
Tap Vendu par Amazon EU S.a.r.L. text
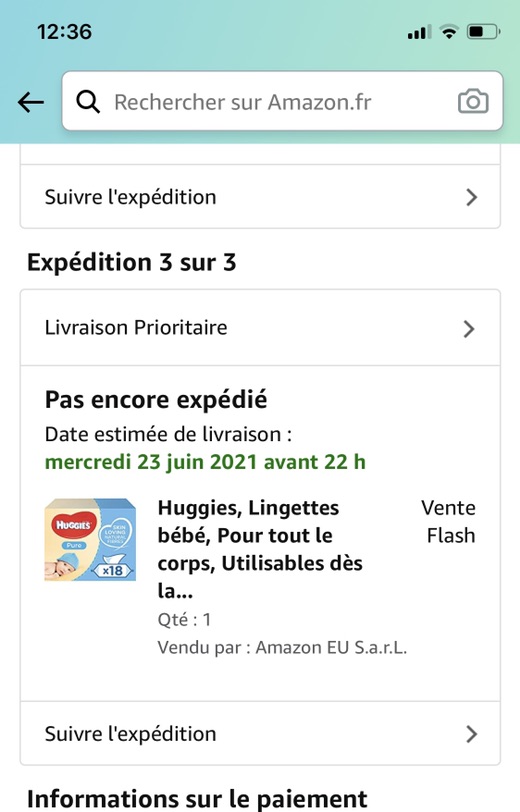point(282,647)
